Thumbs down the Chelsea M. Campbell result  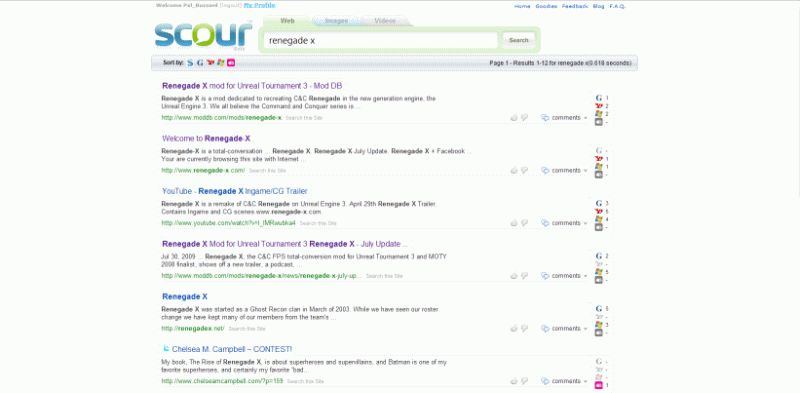[x=524, y=381]
